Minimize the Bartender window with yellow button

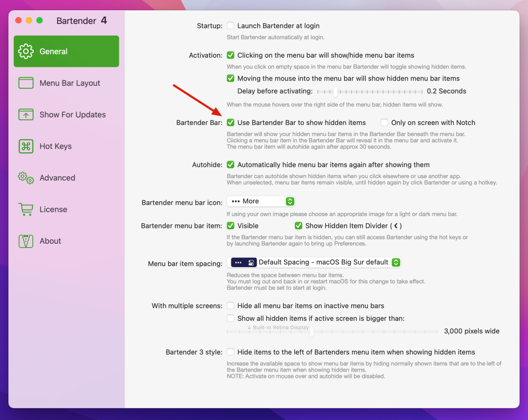(29, 21)
